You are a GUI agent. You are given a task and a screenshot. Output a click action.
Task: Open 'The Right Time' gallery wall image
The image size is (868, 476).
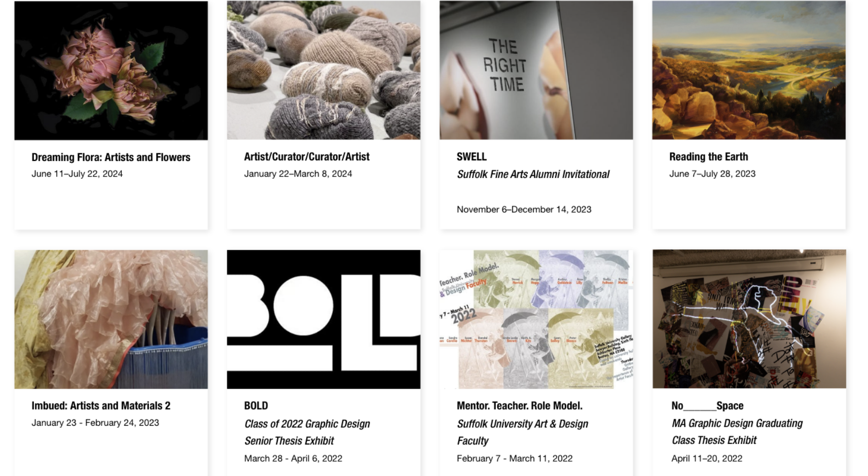(536, 70)
